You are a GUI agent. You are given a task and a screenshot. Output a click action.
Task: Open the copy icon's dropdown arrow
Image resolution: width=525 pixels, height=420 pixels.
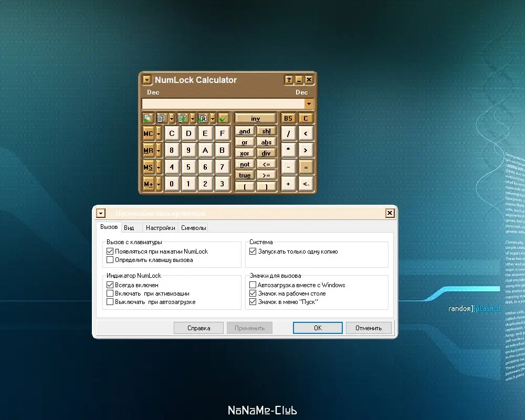point(172,118)
